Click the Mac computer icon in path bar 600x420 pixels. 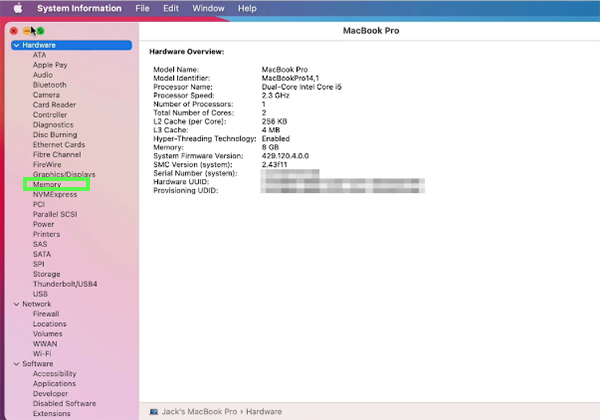pyautogui.click(x=154, y=412)
